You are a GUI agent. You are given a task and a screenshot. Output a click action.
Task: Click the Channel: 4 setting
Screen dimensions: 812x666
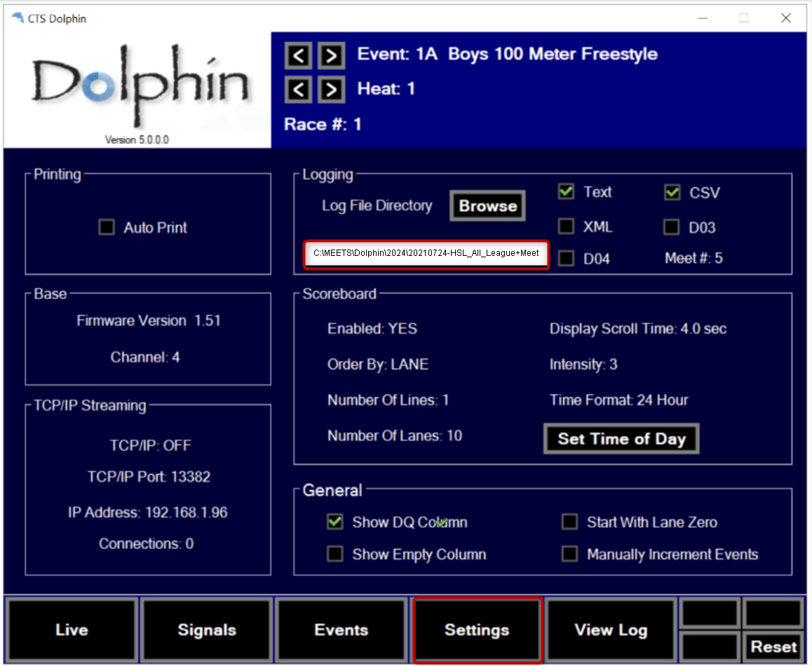pyautogui.click(x=145, y=357)
